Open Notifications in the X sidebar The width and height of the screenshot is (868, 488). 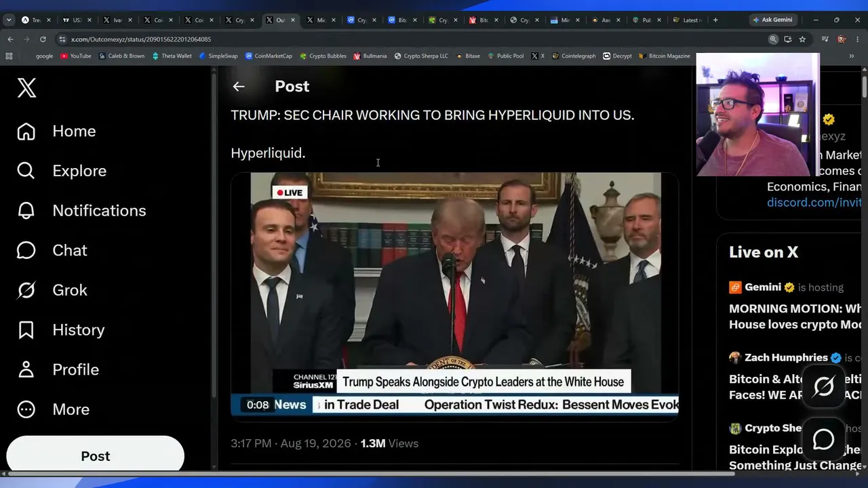pyautogui.click(x=81, y=211)
